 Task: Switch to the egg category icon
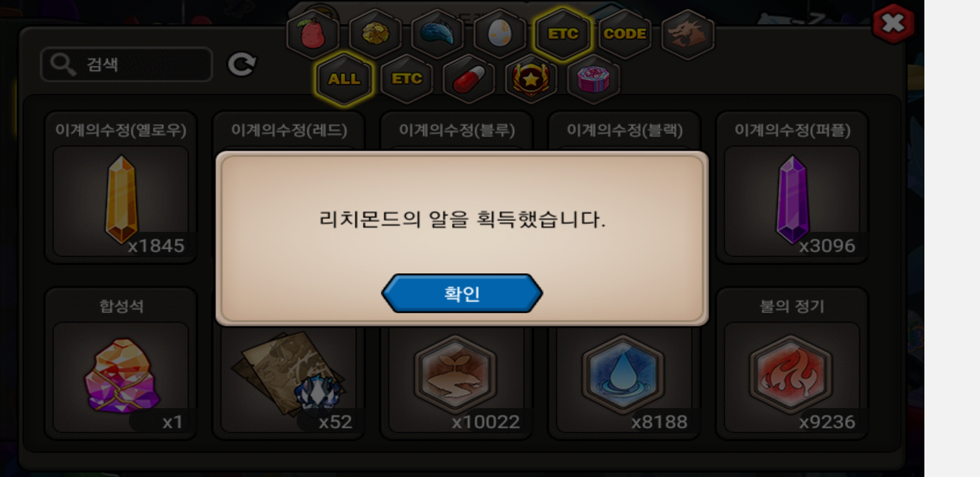click(x=500, y=33)
